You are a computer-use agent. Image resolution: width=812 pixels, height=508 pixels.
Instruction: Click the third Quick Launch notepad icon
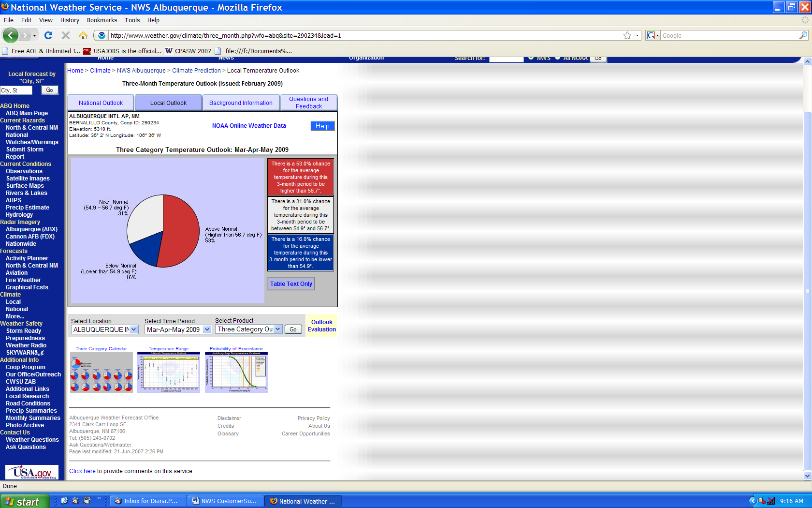(87, 501)
